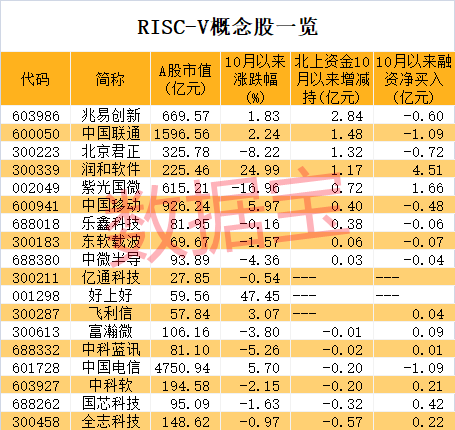455x430 pixels.
Task: Click the 北上资金10月以来增减持 header
Action: pyautogui.click(x=332, y=79)
